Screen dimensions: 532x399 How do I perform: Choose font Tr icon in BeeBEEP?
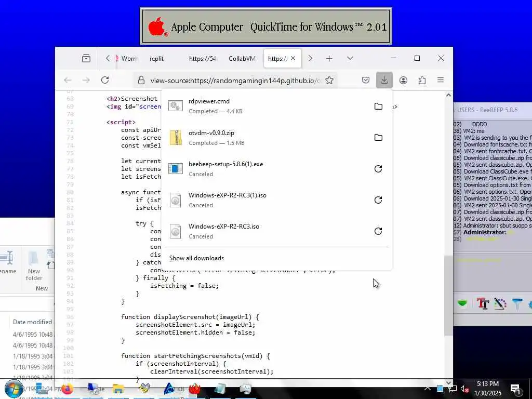(483, 303)
